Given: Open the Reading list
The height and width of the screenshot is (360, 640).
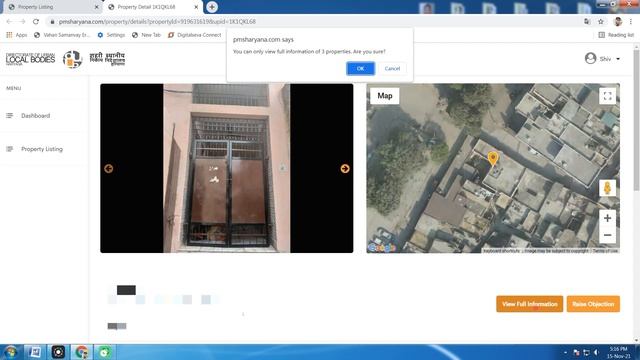Looking at the screenshot, I should 616,35.
